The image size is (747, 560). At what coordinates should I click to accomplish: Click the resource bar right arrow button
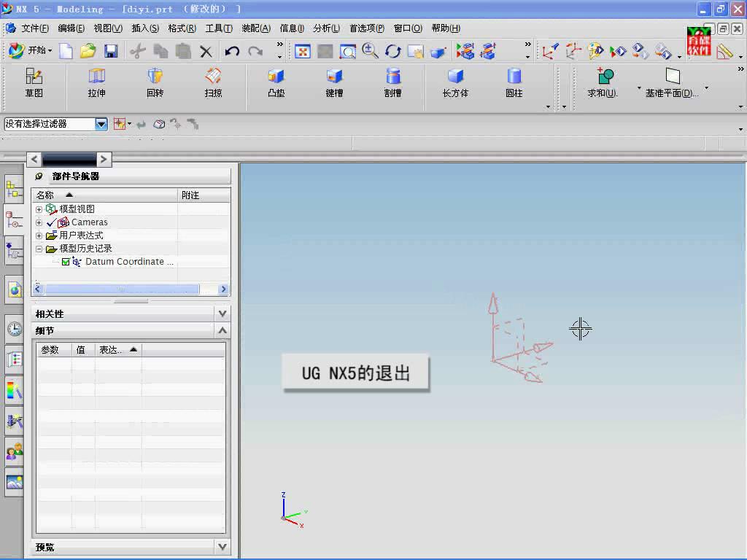104,159
